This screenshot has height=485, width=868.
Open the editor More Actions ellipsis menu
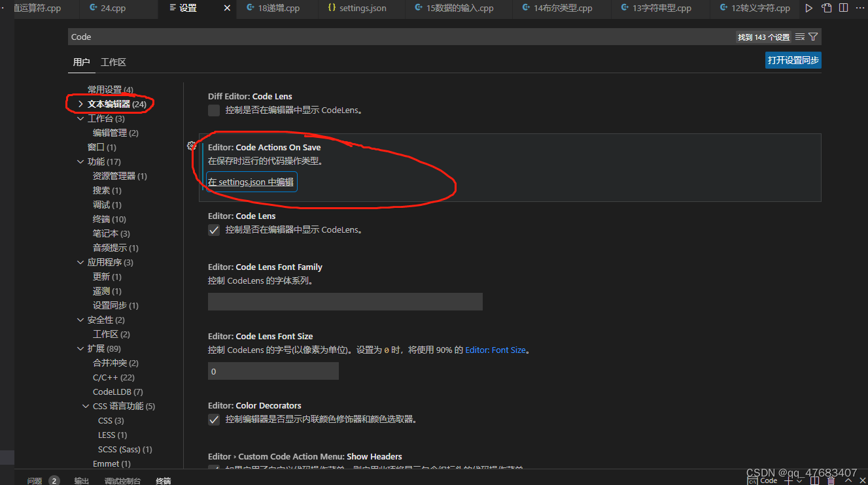[860, 8]
